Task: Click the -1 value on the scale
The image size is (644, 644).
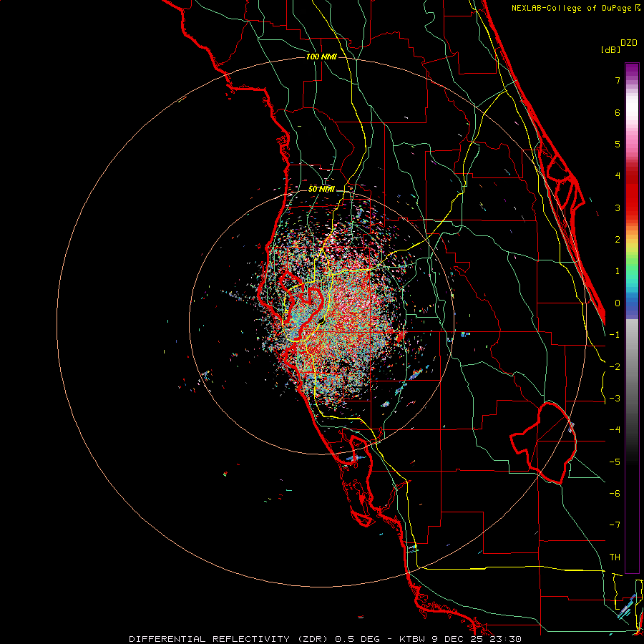Action: pos(615,335)
